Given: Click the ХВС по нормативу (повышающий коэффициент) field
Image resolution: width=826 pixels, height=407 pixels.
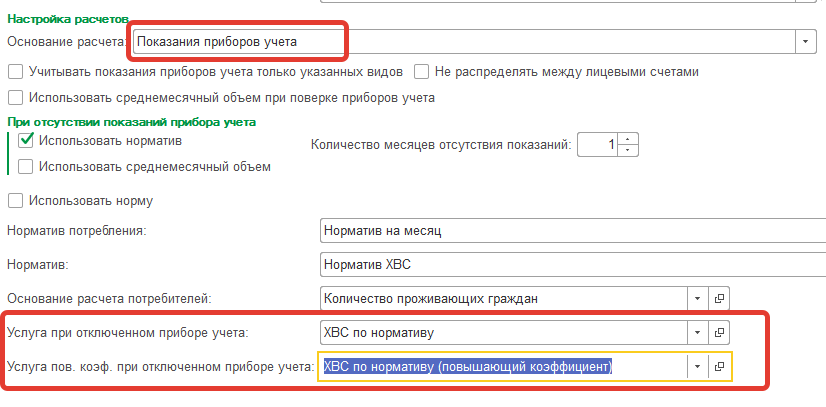Looking at the screenshot, I should coord(500,367).
